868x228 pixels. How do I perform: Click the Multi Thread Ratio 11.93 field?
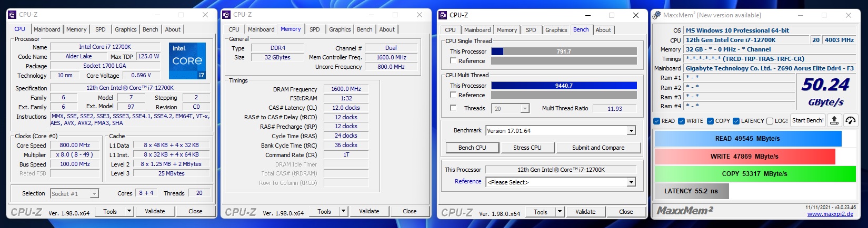click(x=615, y=109)
